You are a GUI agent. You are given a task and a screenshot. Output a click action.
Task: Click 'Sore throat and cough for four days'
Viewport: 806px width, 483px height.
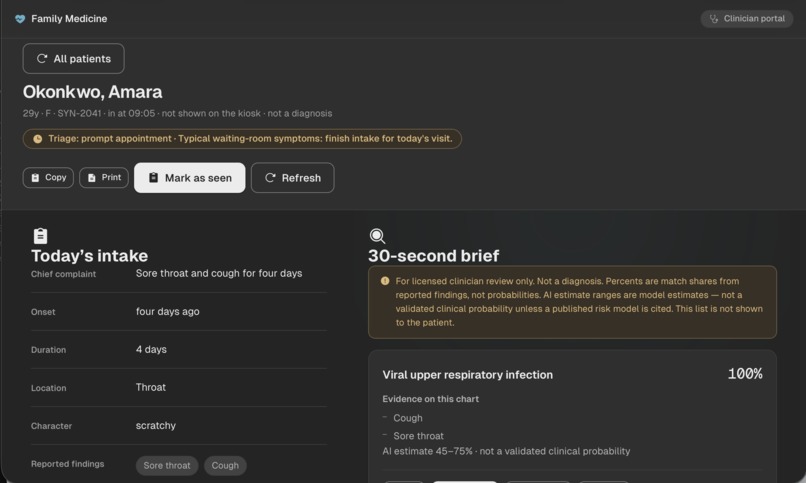(219, 273)
